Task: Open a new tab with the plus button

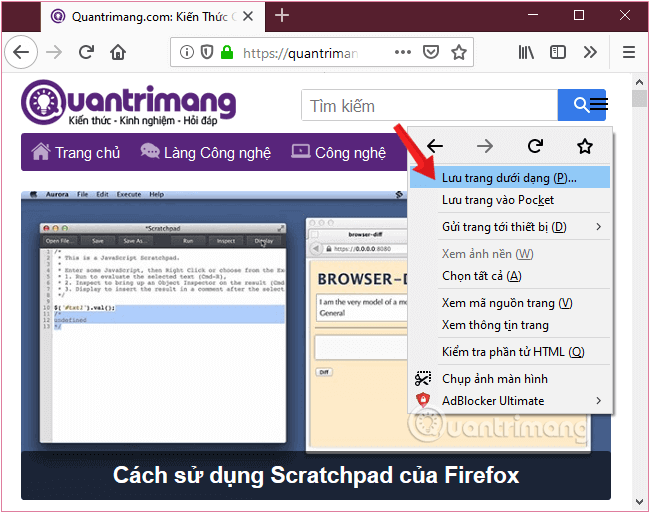Action: (282, 16)
